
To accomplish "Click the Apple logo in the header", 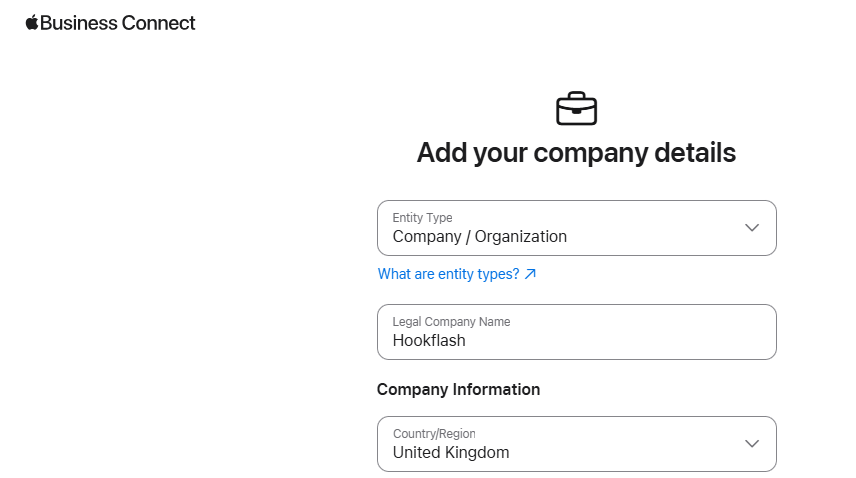I will click(32, 22).
